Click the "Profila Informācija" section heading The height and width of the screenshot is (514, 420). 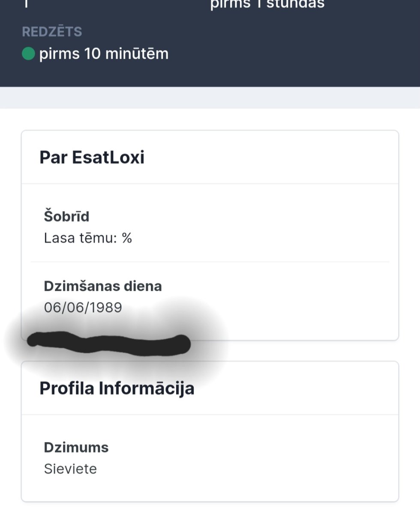coord(117,388)
